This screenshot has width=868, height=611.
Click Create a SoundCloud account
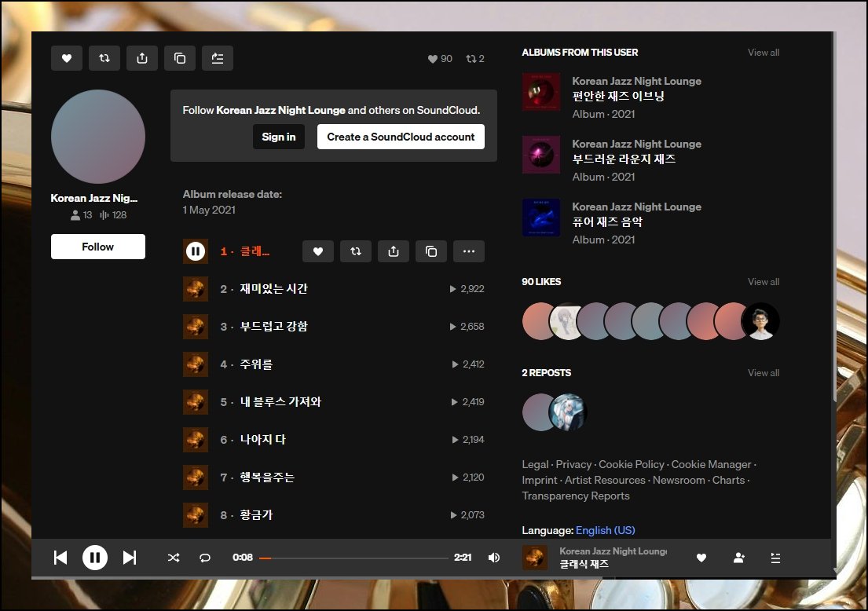click(x=401, y=137)
